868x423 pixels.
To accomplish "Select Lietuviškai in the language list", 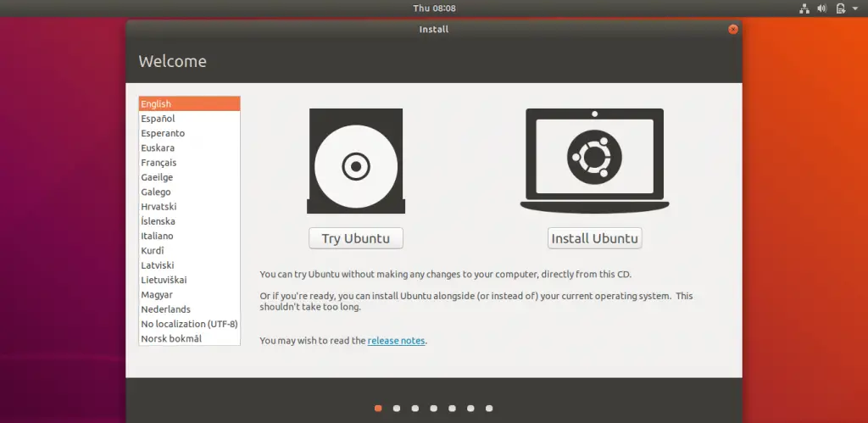I will click(x=189, y=280).
